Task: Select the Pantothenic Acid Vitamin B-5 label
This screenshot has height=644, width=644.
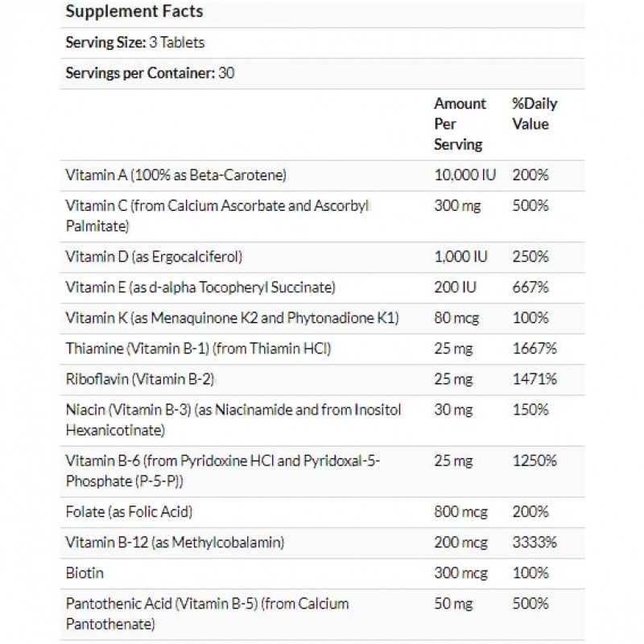Action: pos(207,613)
